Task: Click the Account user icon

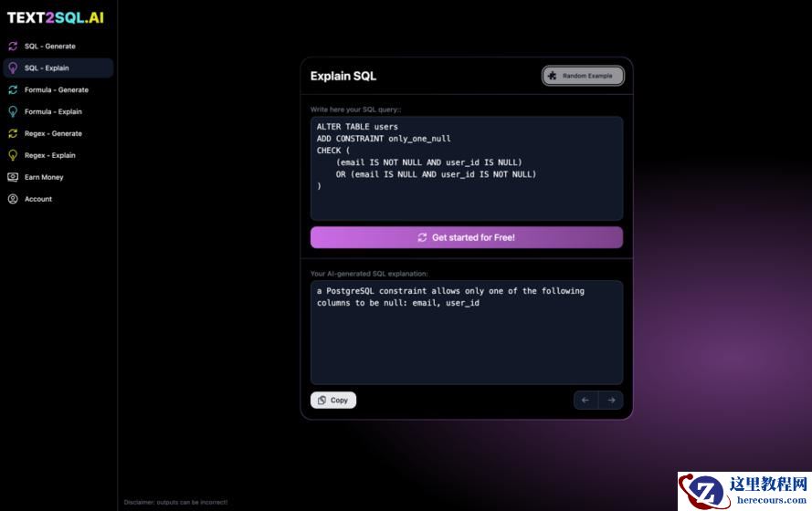Action: click(13, 199)
